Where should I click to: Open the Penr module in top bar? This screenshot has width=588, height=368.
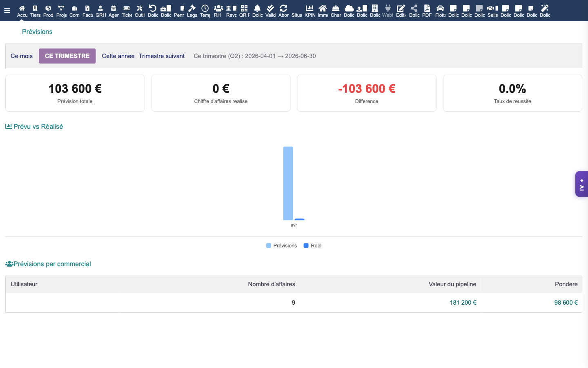179,11
